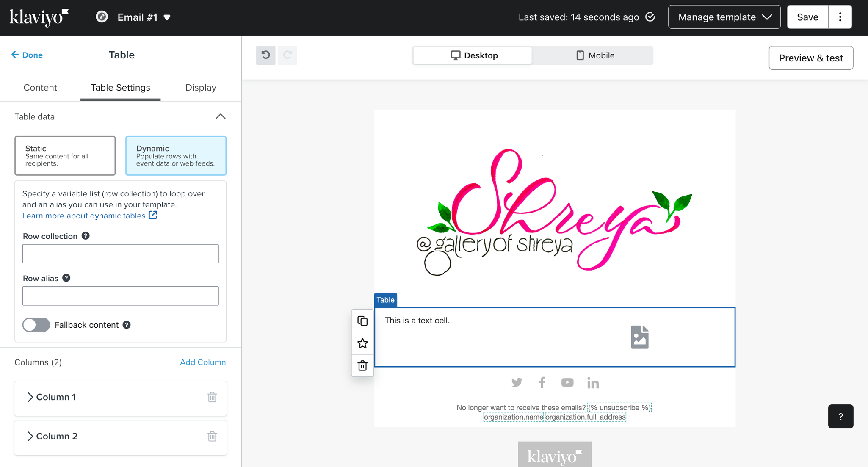The height and width of the screenshot is (467, 868).
Task: Select the Static table data option
Action: 65,155
